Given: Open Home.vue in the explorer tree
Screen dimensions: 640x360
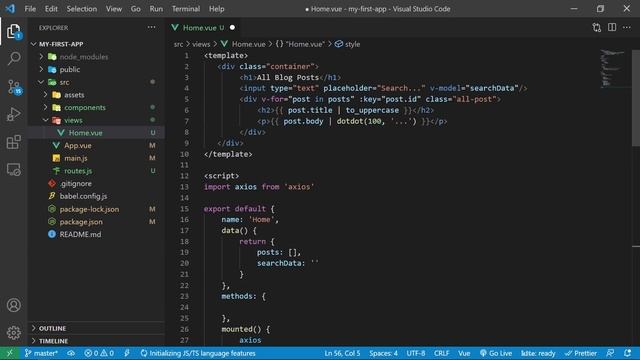Looking at the screenshot, I should click(96, 133).
